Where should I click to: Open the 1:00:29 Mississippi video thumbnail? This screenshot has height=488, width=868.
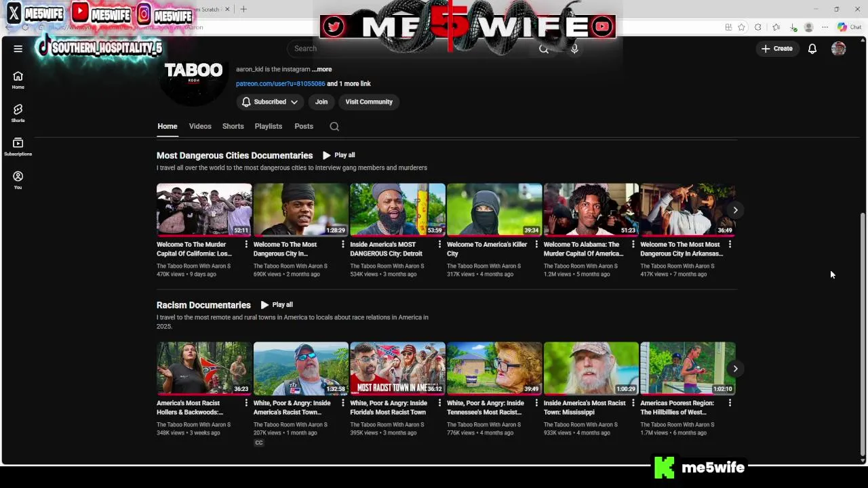(591, 368)
